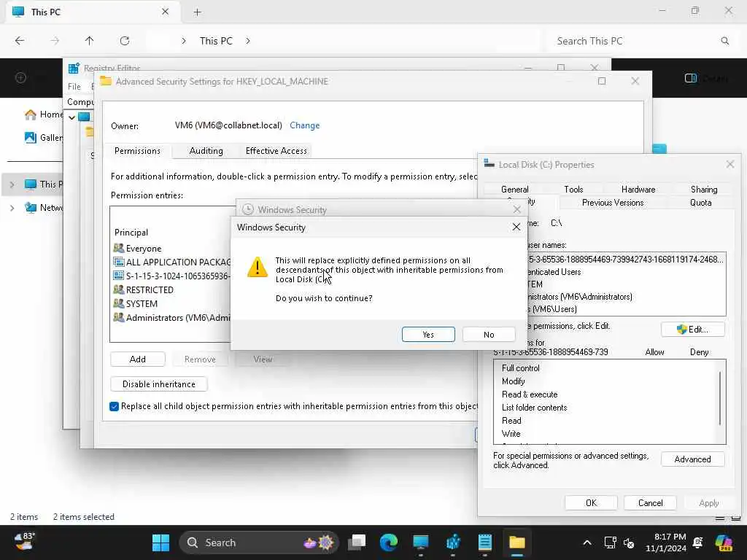Click the search magnifier icon in Explorer

[x=724, y=41]
